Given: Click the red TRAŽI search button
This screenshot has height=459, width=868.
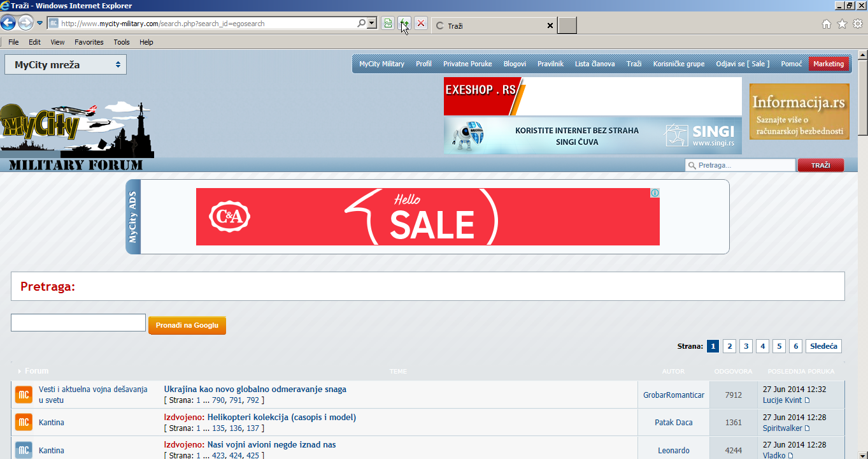Looking at the screenshot, I should [x=821, y=165].
